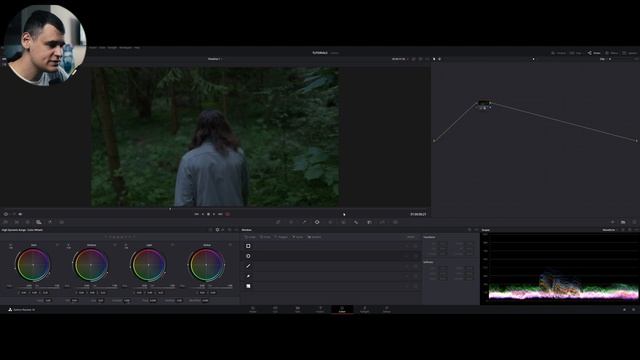The height and width of the screenshot is (360, 640).
Task: Toggle the Circle window
Action: tap(248, 256)
